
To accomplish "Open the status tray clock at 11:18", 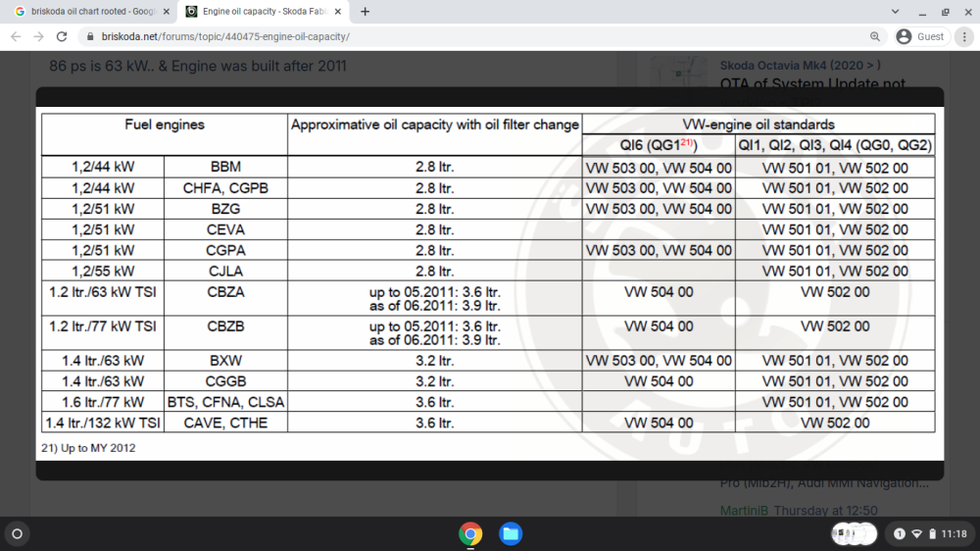I will click(x=954, y=533).
